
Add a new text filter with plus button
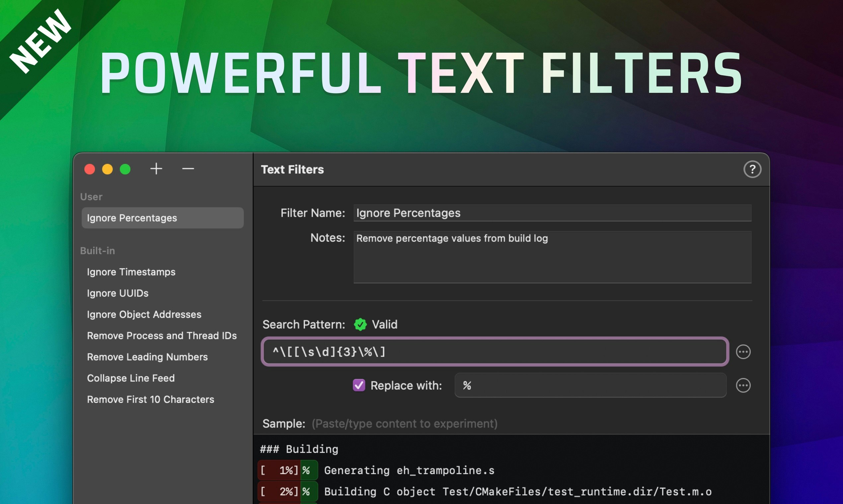pyautogui.click(x=156, y=169)
